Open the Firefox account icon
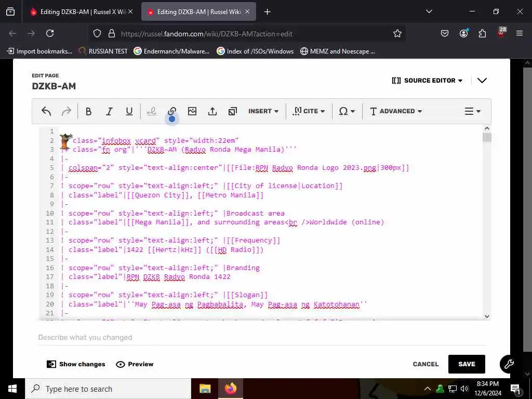Screen dimensions: 532x399 click(x=463, y=33)
